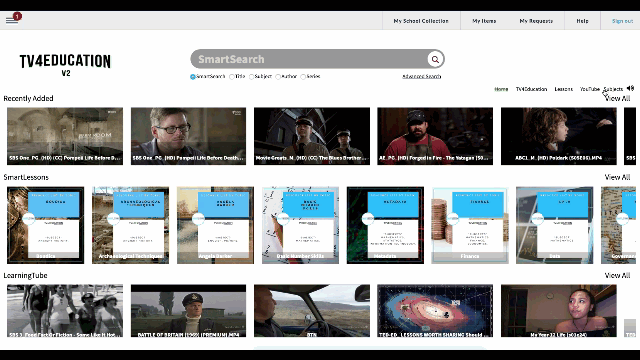640x360 pixels.
Task: Click the SmartLessons section heading
Action: click(26, 177)
